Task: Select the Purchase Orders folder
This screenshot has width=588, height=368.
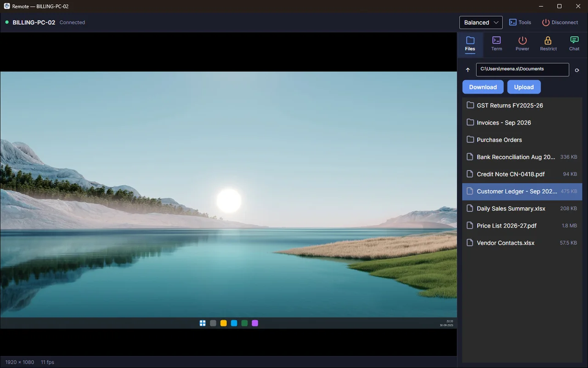Action: 522,140
